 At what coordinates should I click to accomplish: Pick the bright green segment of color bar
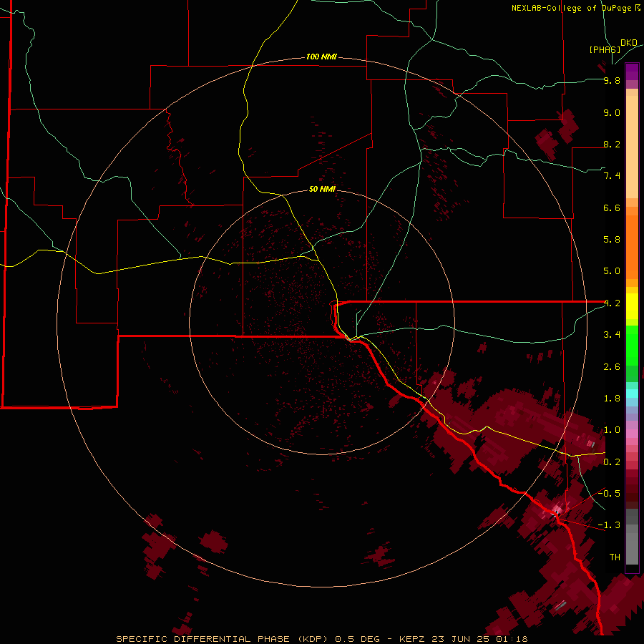[632, 345]
